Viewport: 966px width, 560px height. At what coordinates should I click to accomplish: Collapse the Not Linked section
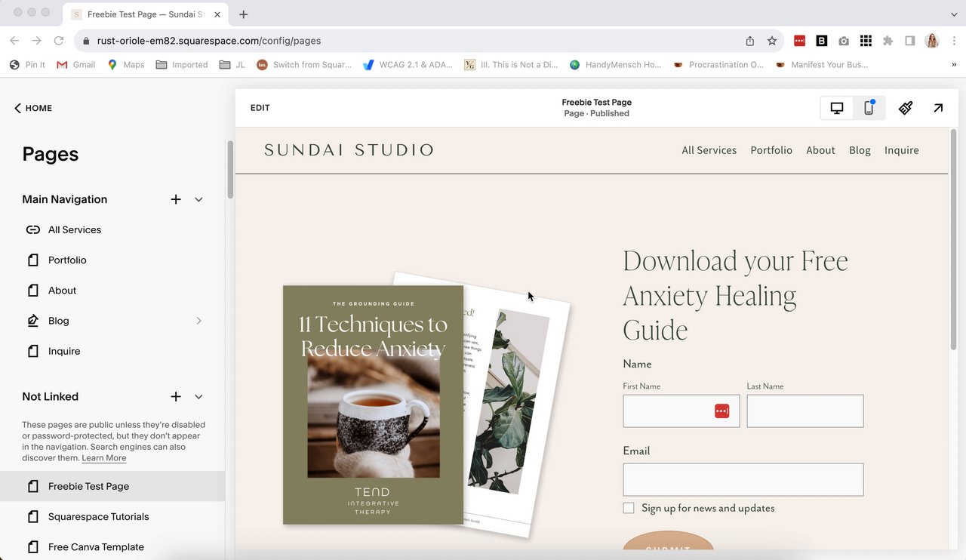pos(198,396)
